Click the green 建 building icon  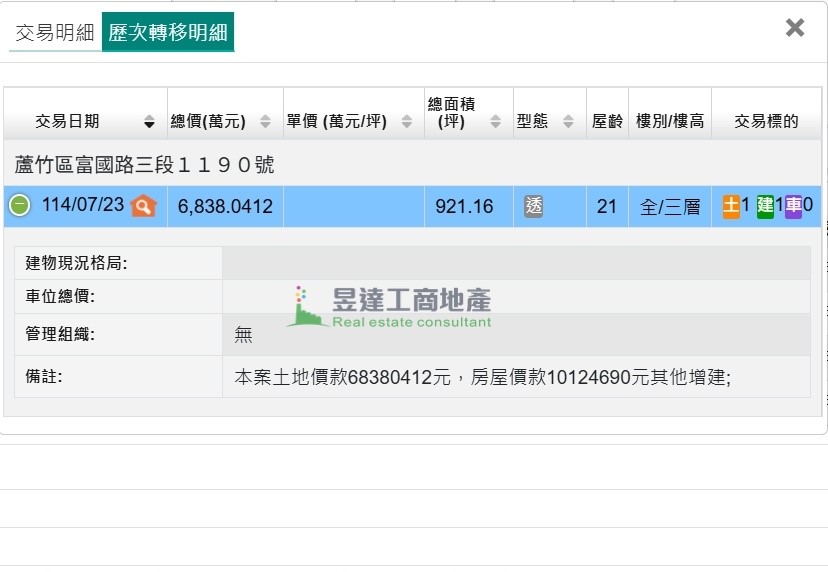pyautogui.click(x=765, y=206)
